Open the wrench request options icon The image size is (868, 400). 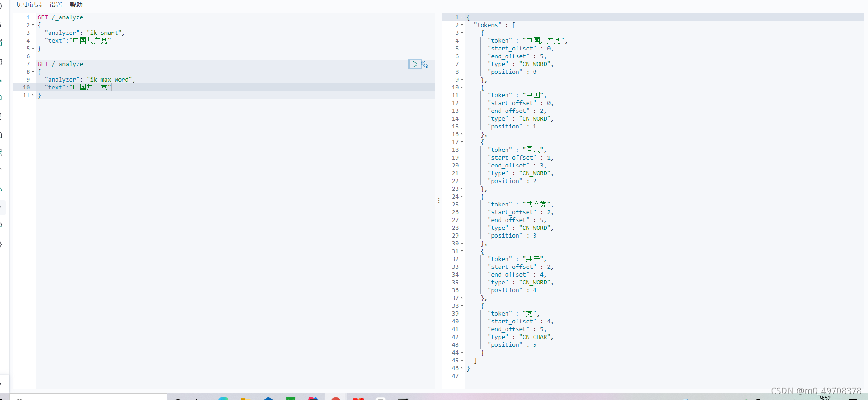click(425, 64)
